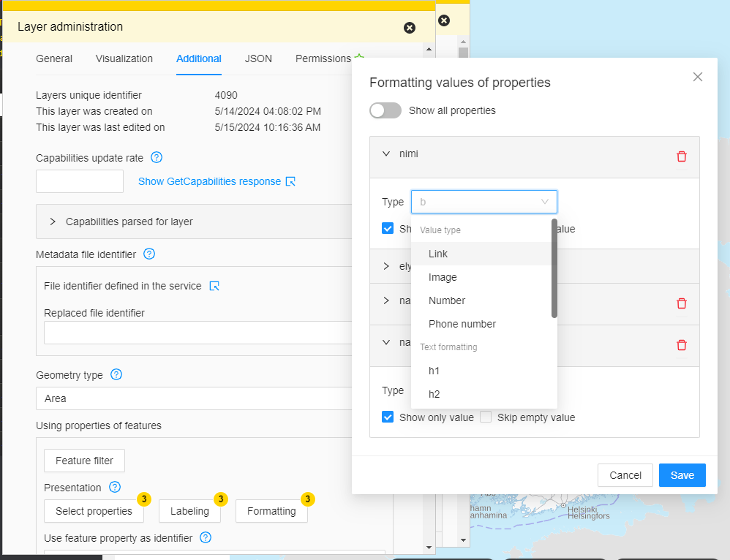This screenshot has width=730, height=560.
Task: Uncheck the bottom Show only value checkbox
Action: coord(388,417)
